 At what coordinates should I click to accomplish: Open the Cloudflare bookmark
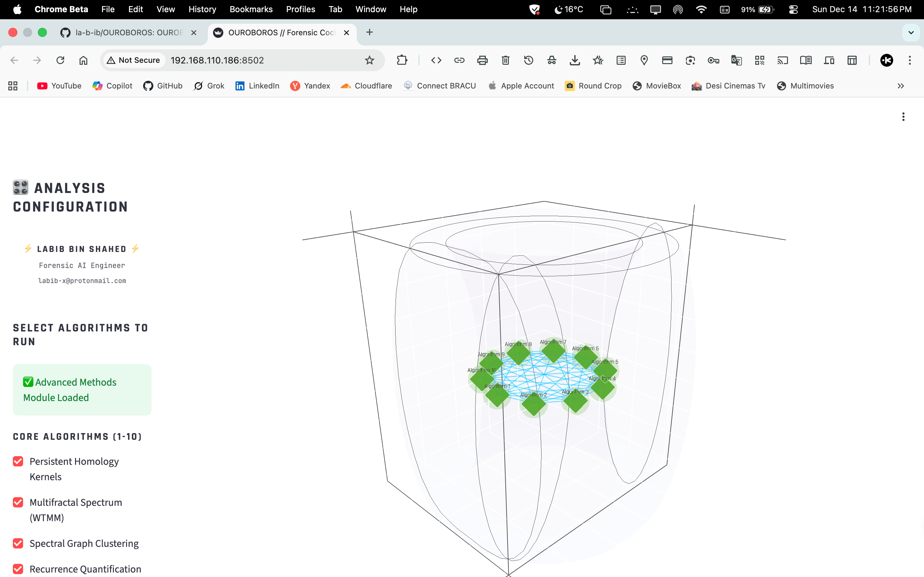pos(366,86)
